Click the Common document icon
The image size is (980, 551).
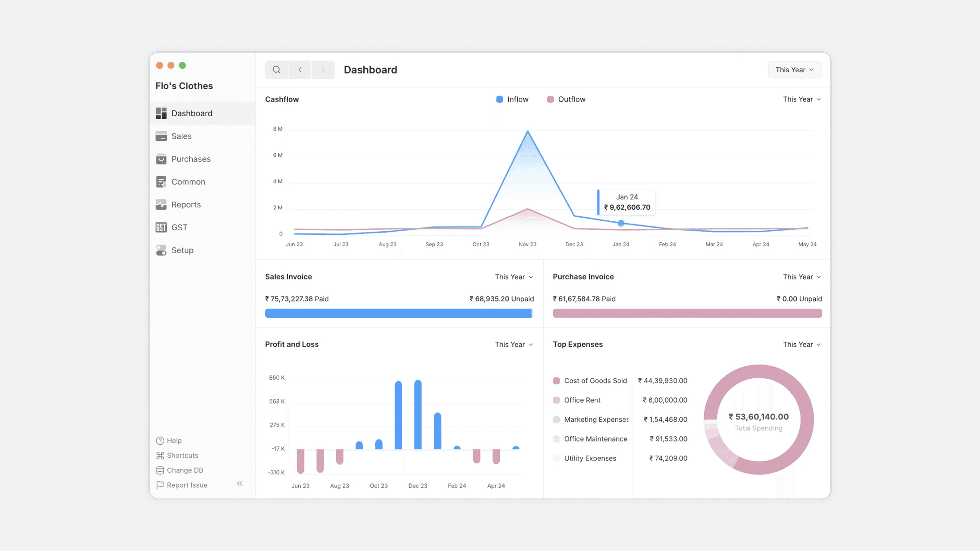coord(161,182)
